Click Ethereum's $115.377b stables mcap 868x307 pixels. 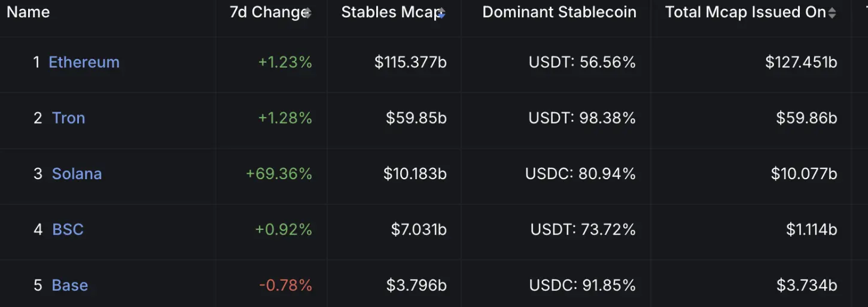(410, 62)
